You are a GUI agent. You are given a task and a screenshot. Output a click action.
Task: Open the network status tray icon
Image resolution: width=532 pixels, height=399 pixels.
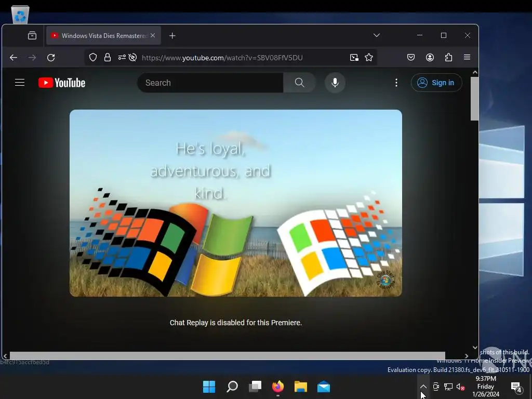tap(448, 387)
